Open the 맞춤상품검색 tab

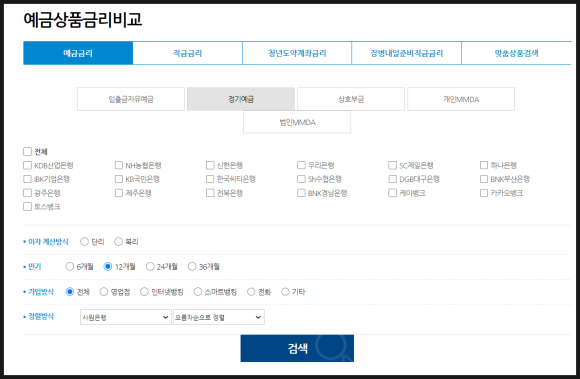click(516, 53)
